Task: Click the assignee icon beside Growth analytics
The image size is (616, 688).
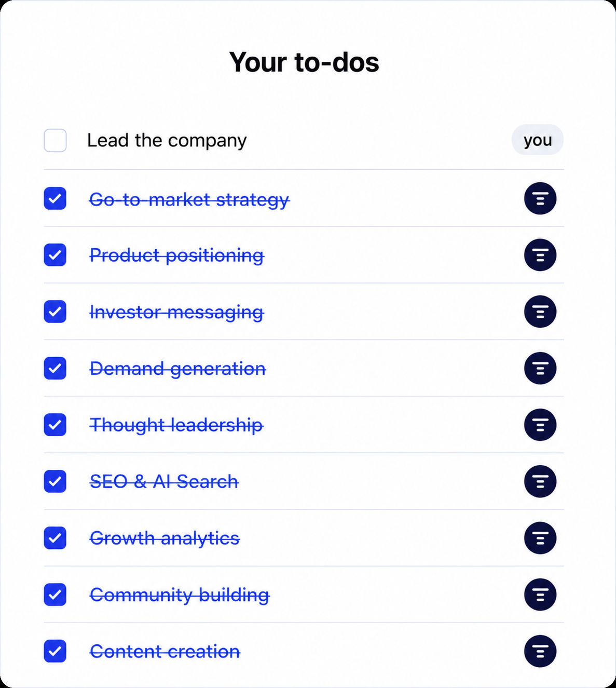Action: [540, 538]
